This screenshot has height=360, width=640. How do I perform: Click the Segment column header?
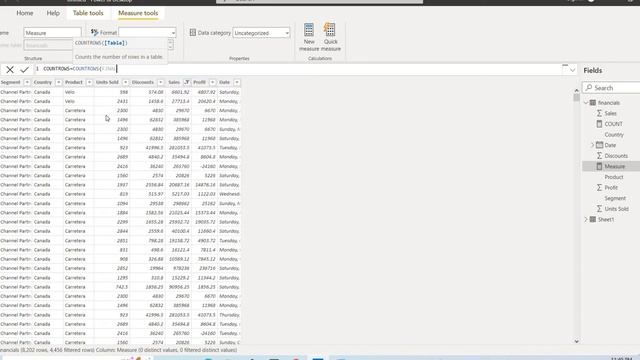(11, 82)
